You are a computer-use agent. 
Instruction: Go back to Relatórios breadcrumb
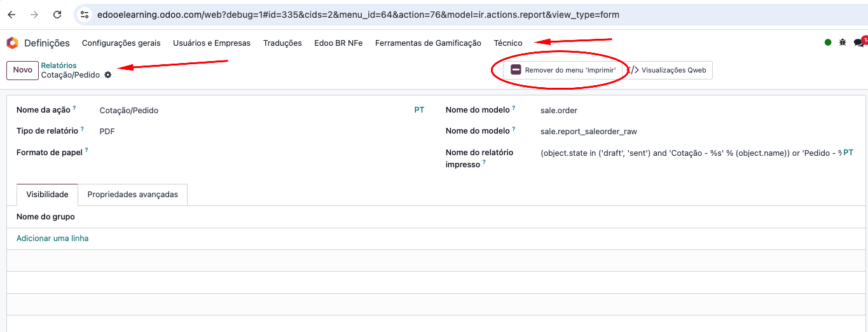pos(59,66)
